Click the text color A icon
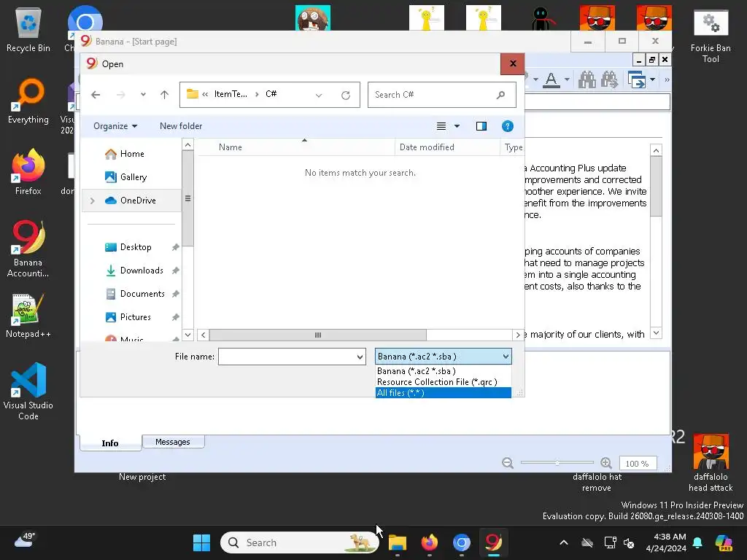 [551, 79]
